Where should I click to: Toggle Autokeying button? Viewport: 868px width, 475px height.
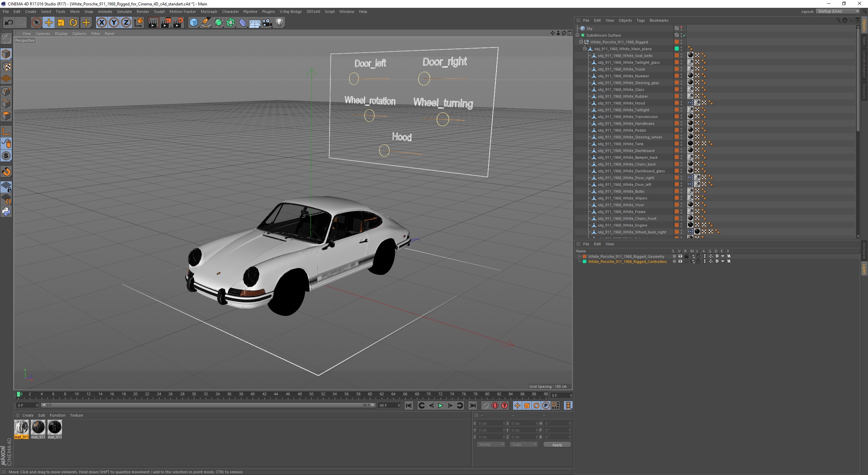(x=495, y=405)
